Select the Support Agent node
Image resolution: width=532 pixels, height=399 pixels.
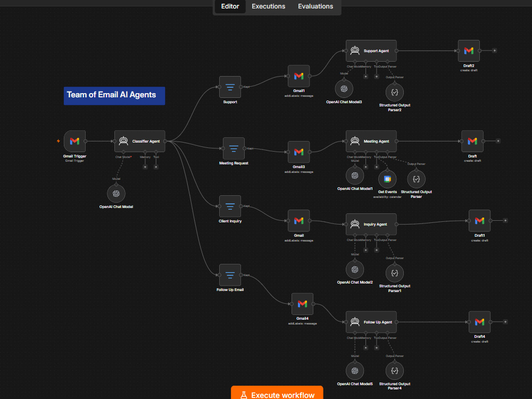coord(371,51)
